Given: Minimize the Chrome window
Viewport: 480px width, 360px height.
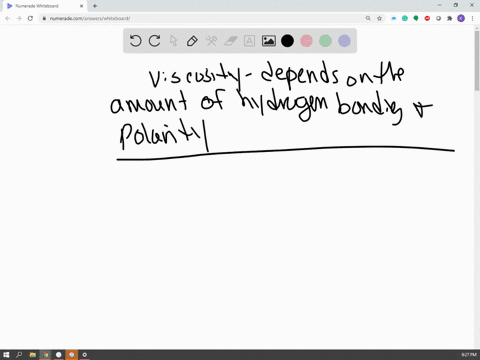Looking at the screenshot, I should pos(439,5).
